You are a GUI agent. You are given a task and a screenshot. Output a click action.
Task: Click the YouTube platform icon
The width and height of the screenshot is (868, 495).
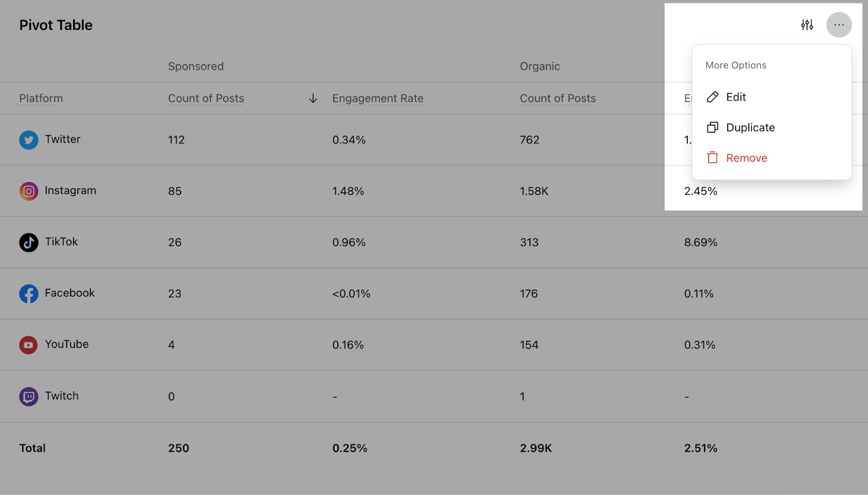click(29, 345)
